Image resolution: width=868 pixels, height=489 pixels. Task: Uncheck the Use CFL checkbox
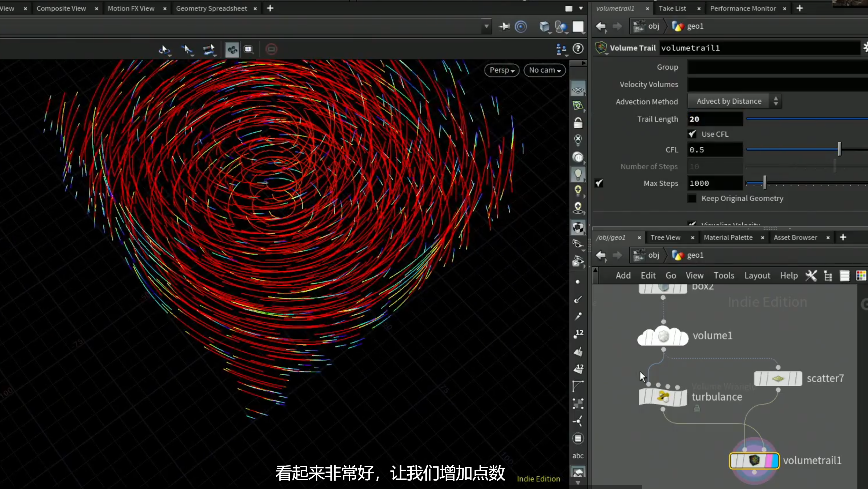point(692,134)
